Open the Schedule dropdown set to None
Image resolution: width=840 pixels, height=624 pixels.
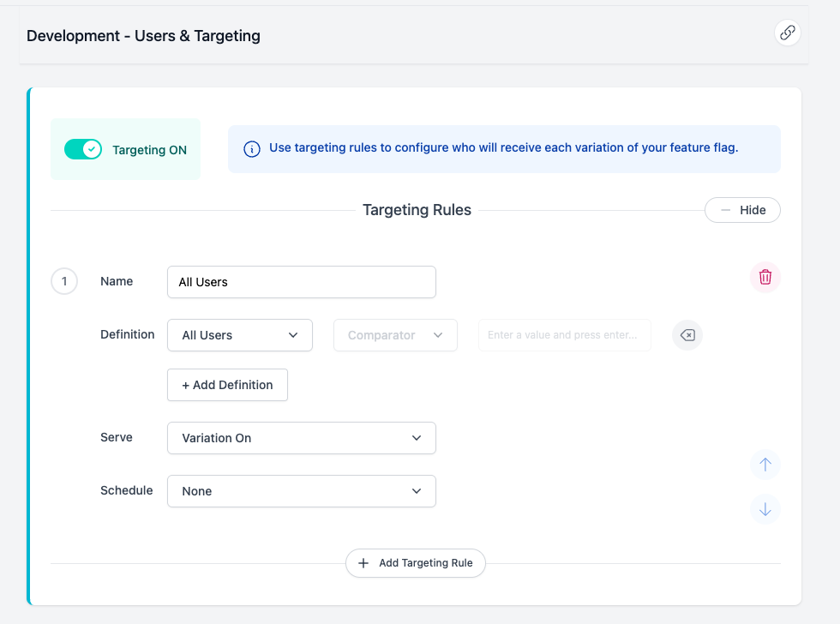pyautogui.click(x=301, y=491)
